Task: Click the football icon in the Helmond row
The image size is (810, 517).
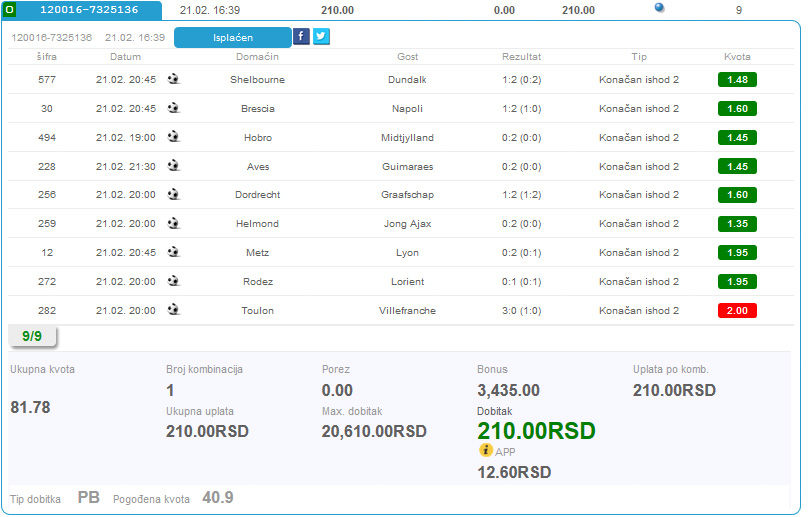Action: click(174, 223)
